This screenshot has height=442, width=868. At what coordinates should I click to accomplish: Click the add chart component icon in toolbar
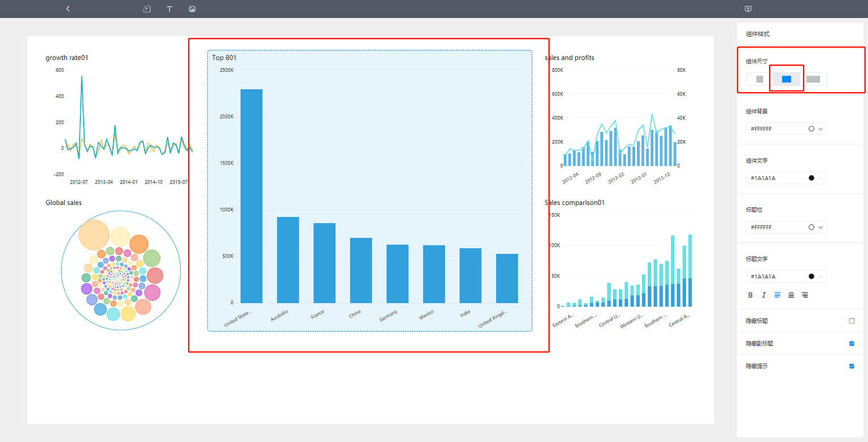[x=147, y=9]
